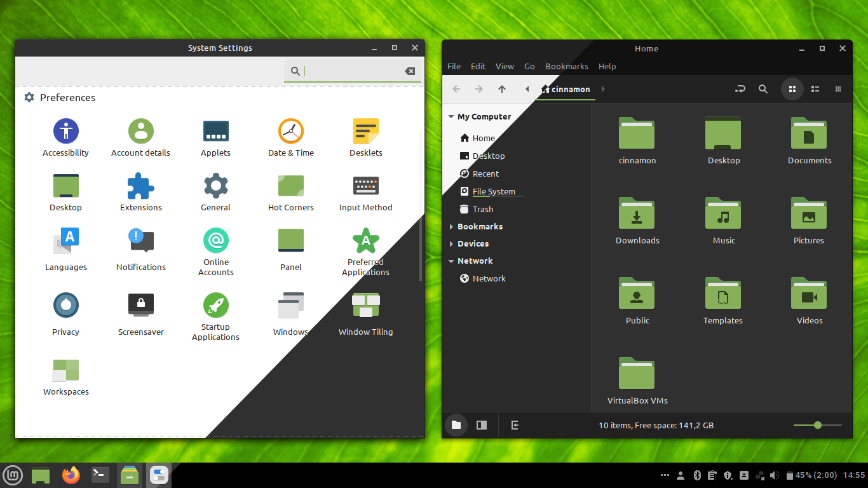Show treeview in sidebar button
Viewport: 868px width, 488px height.
482,425
